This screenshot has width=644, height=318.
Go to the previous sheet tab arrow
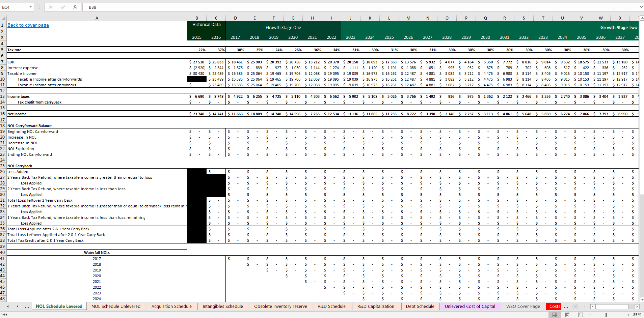coord(8,306)
